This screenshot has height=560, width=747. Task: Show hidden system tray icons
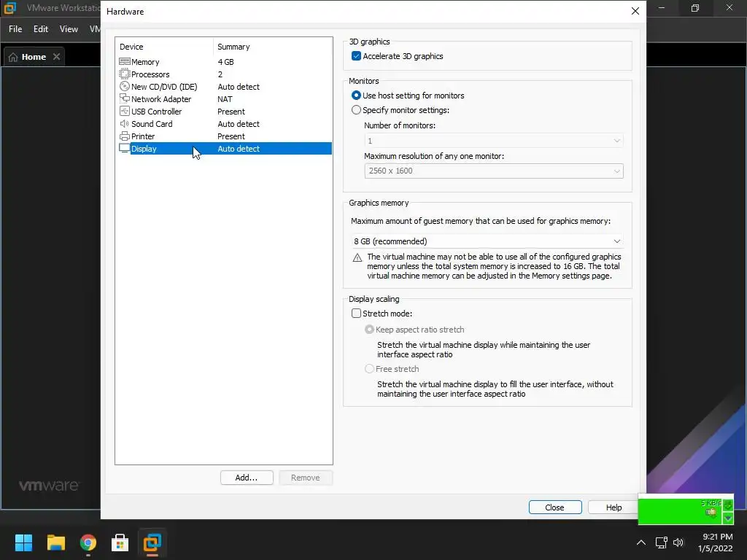tap(641, 542)
